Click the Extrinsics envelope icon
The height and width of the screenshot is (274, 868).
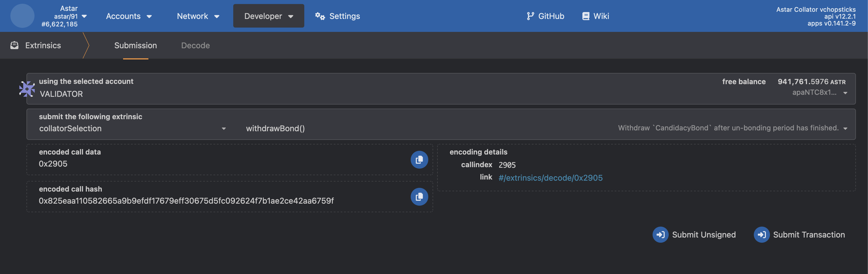(x=14, y=45)
